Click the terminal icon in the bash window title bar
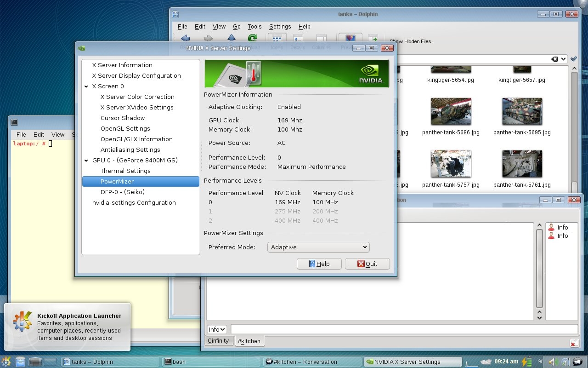Viewport: 588px width, 368px height. (x=14, y=122)
